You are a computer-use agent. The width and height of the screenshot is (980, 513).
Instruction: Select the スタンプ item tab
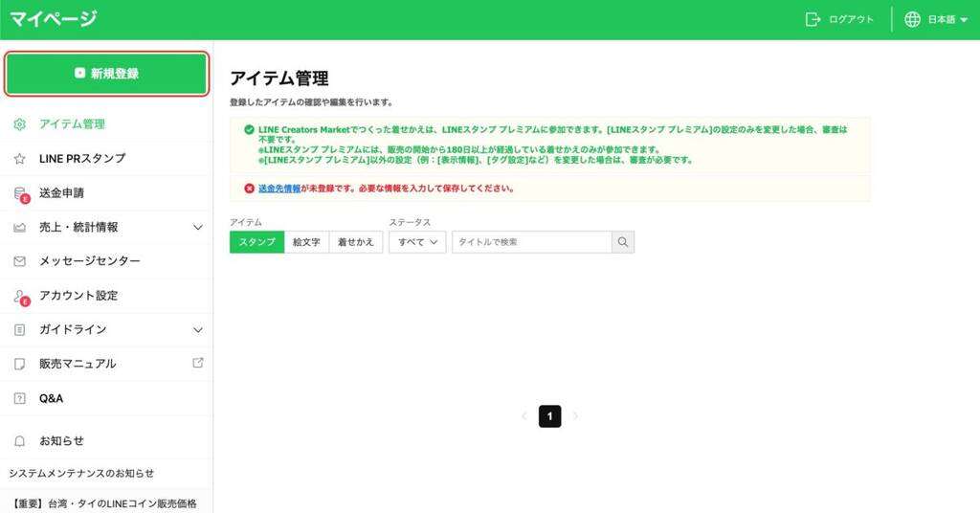point(256,242)
